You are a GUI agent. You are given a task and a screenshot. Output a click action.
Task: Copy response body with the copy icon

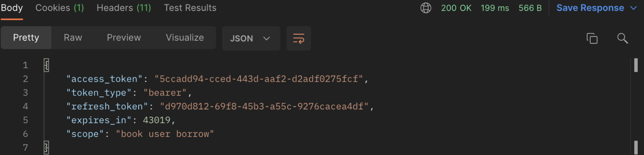point(592,38)
